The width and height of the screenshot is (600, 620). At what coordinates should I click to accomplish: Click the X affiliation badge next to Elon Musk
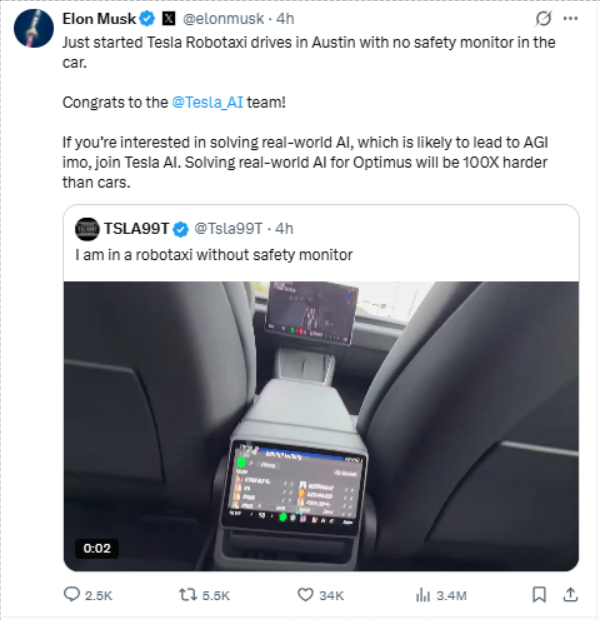[169, 19]
